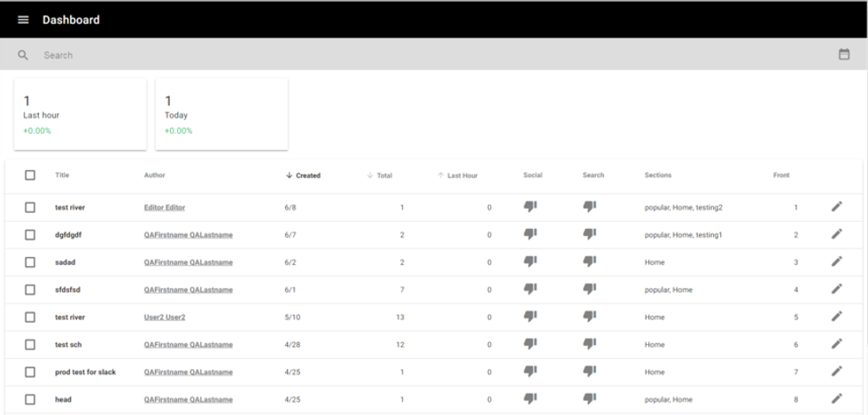
Task: Select the checkbox for test sch row
Action: pos(30,344)
